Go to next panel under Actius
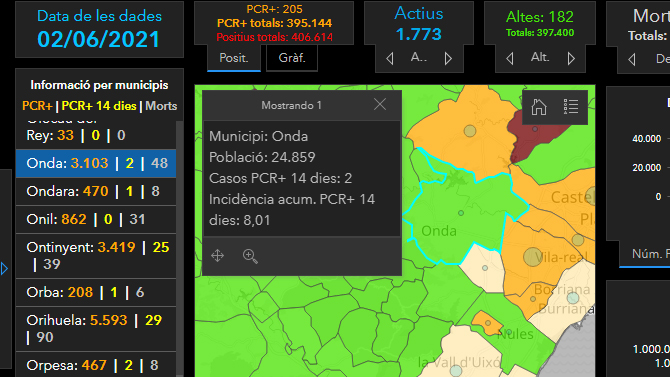670x377 pixels. click(x=448, y=58)
